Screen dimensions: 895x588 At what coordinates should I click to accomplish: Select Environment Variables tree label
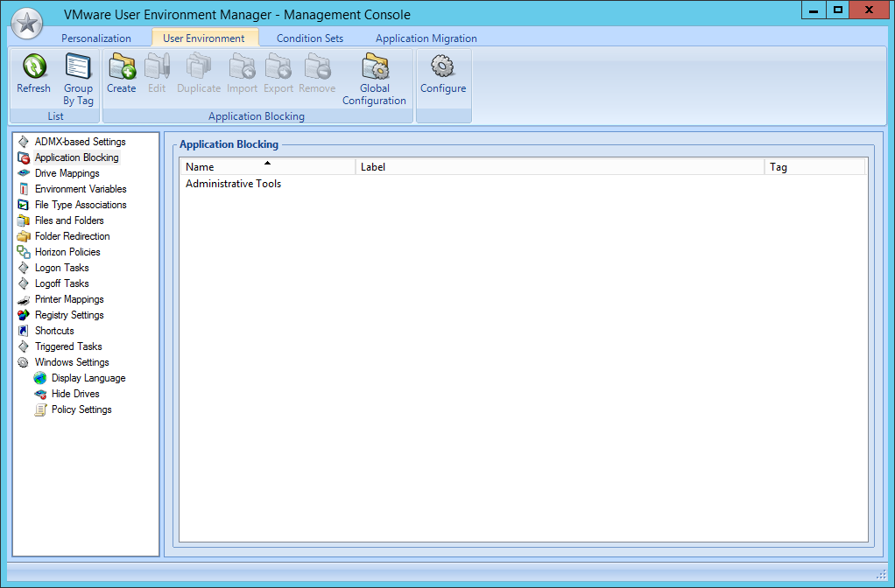click(x=81, y=189)
